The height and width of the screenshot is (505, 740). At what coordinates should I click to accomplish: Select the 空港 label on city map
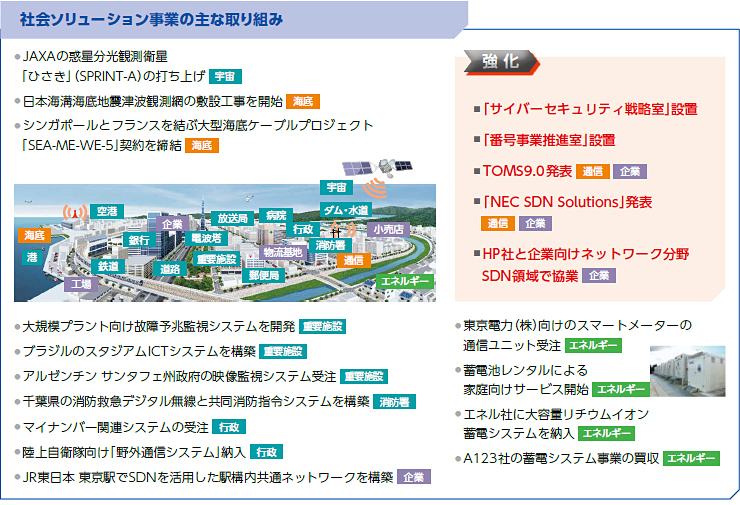106,211
